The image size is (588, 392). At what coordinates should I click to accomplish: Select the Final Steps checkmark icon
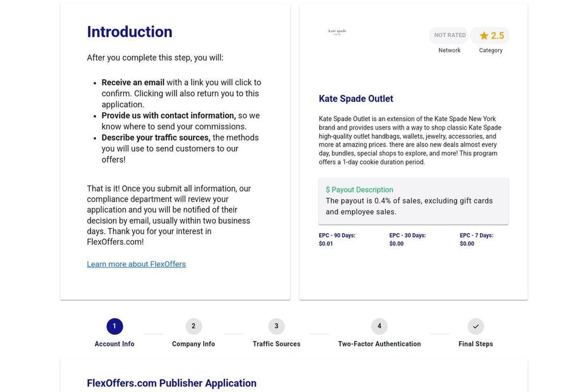[x=476, y=326]
